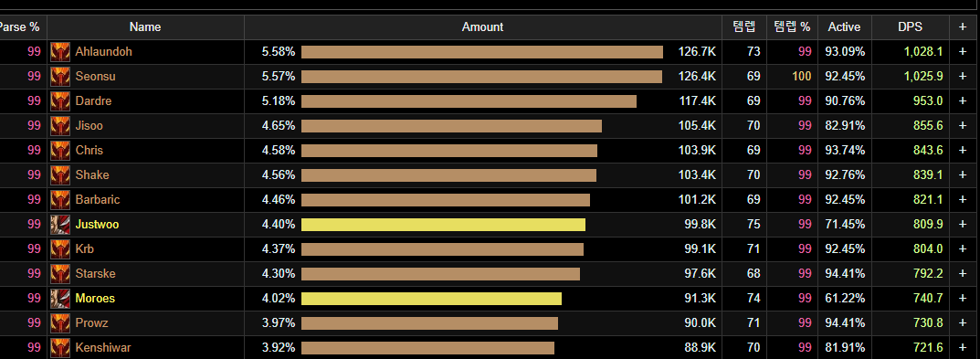Expand Prowz's row with its plus button

963,323
